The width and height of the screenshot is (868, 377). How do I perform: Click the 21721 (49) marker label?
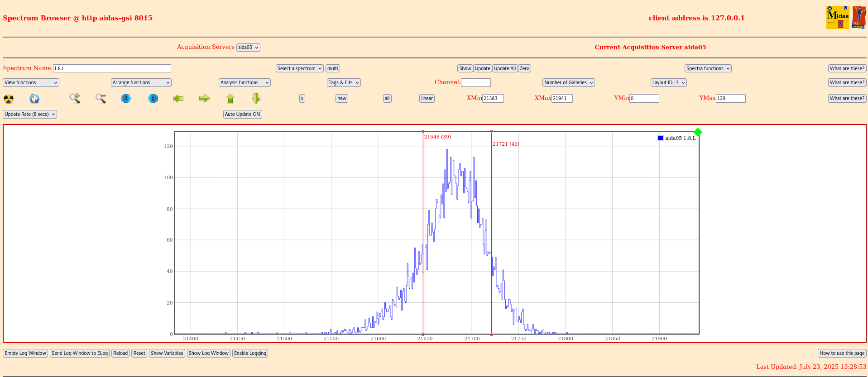pos(506,144)
